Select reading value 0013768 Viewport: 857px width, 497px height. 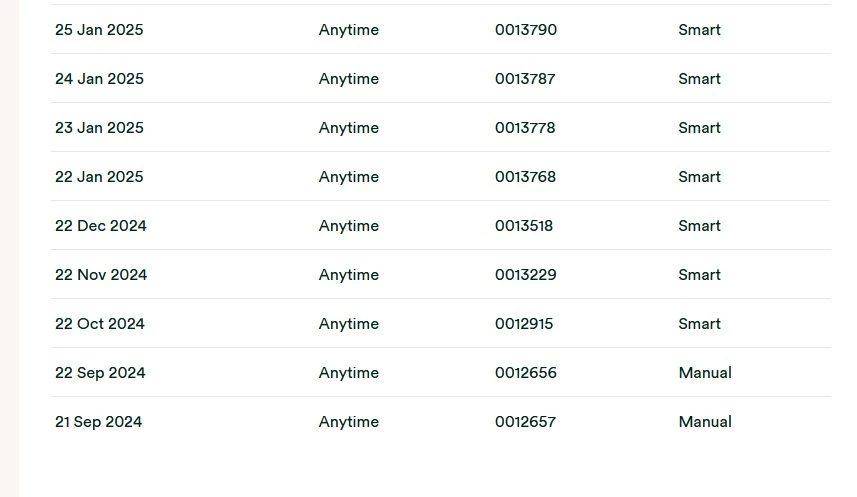pyautogui.click(x=525, y=177)
